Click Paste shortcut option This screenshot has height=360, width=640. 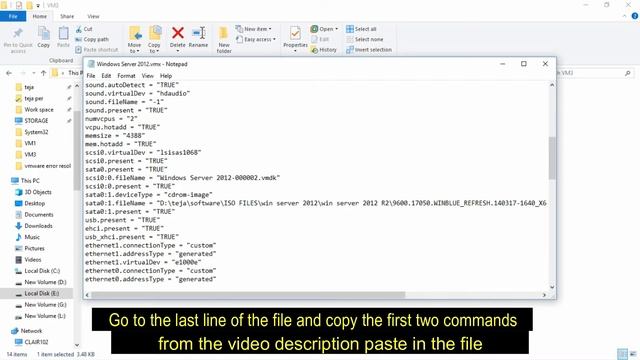pyautogui.click(x=97, y=49)
